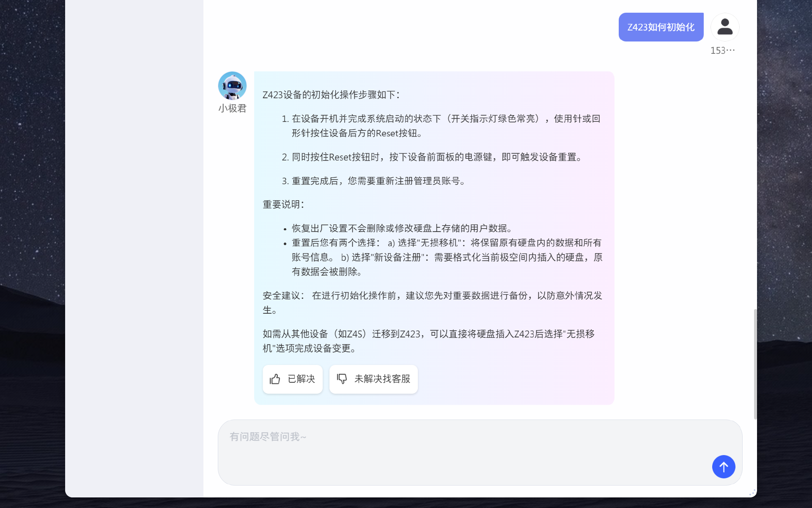Click step 2 about the power key

click(x=436, y=157)
